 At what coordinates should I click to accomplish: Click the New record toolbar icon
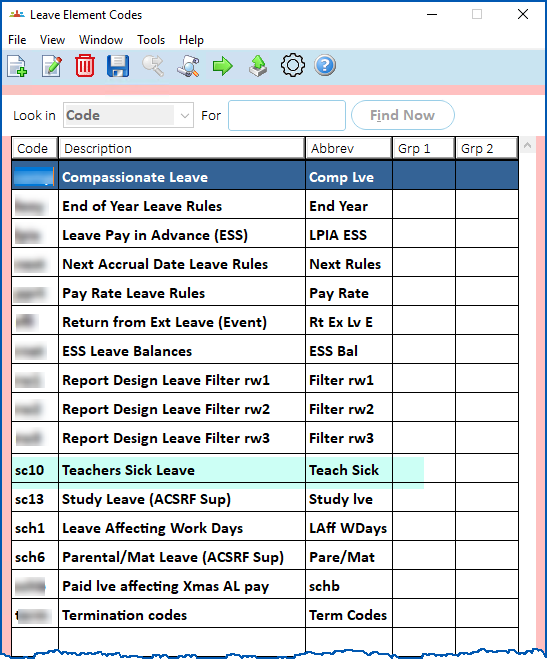coord(17,66)
